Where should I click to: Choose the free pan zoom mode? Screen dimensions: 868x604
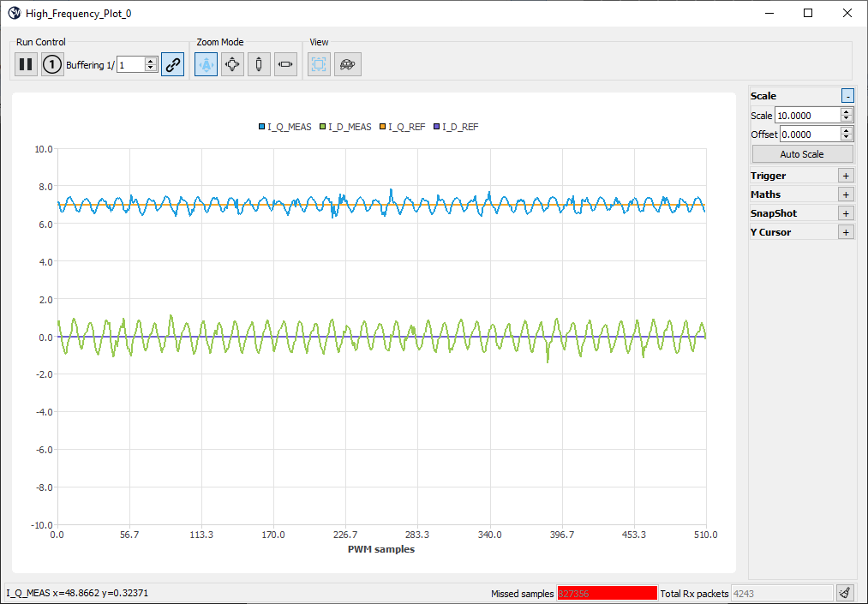(x=232, y=64)
